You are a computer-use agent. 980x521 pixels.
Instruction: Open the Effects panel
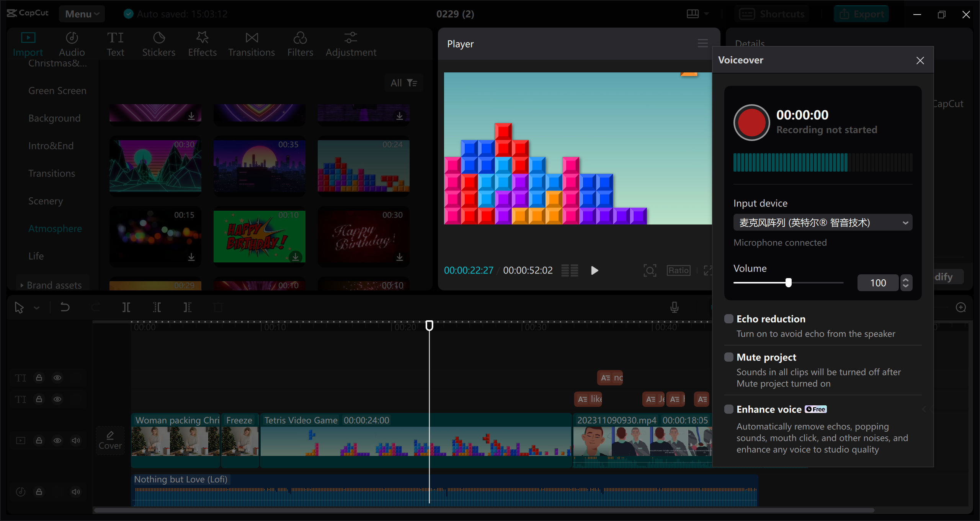[x=202, y=43]
